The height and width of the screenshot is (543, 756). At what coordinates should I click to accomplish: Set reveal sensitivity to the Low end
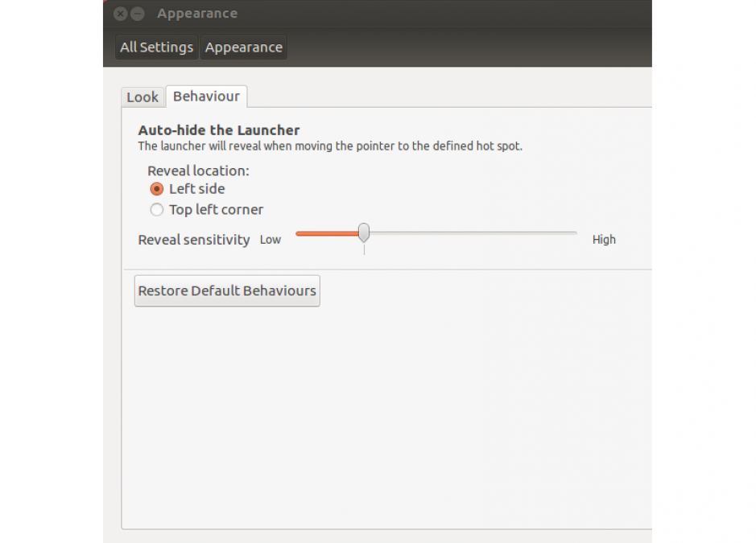(299, 233)
